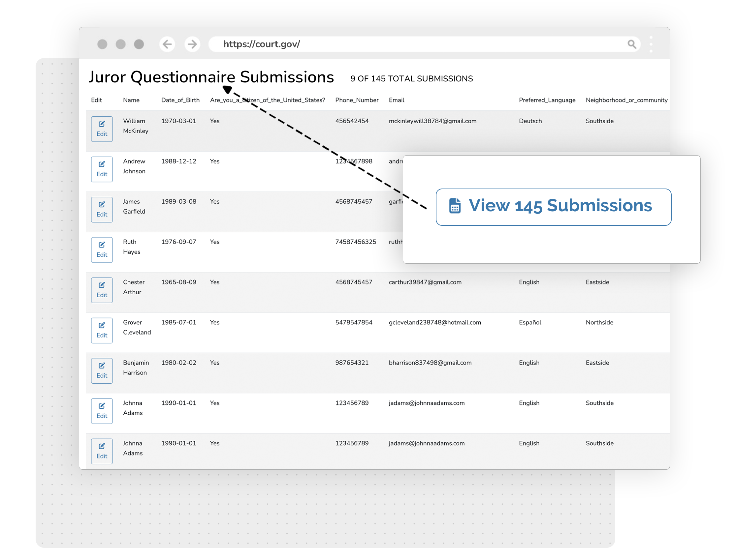Click the document icon in View Submissions button
Viewport: 735px width, 560px height.
point(455,206)
